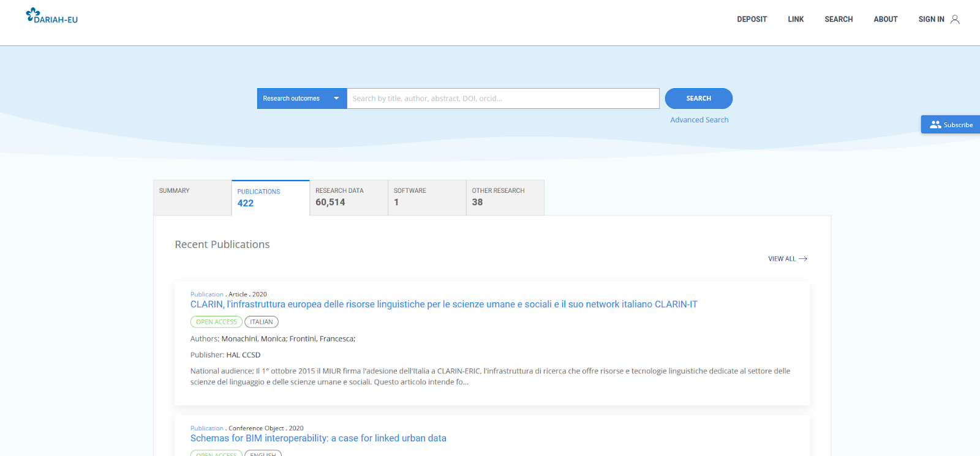
Task: Switch to the Summary tab
Action: tap(192, 198)
